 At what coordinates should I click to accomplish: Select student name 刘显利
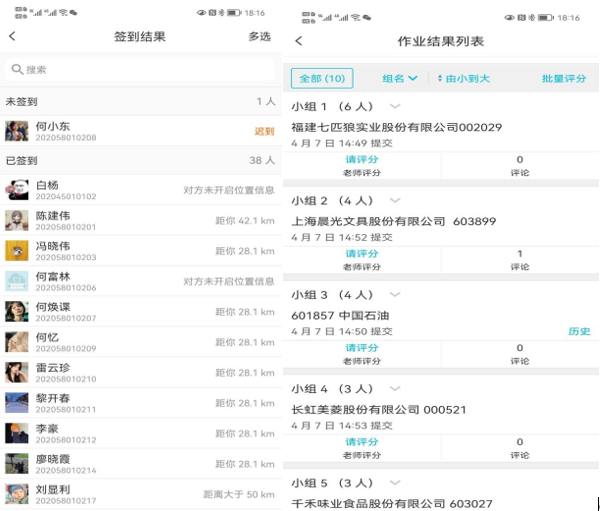(x=53, y=489)
